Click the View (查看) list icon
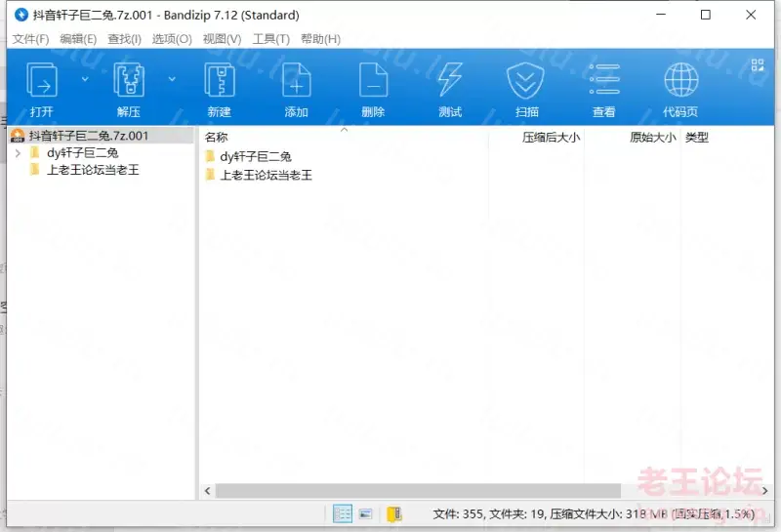The image size is (781, 532). [603, 80]
